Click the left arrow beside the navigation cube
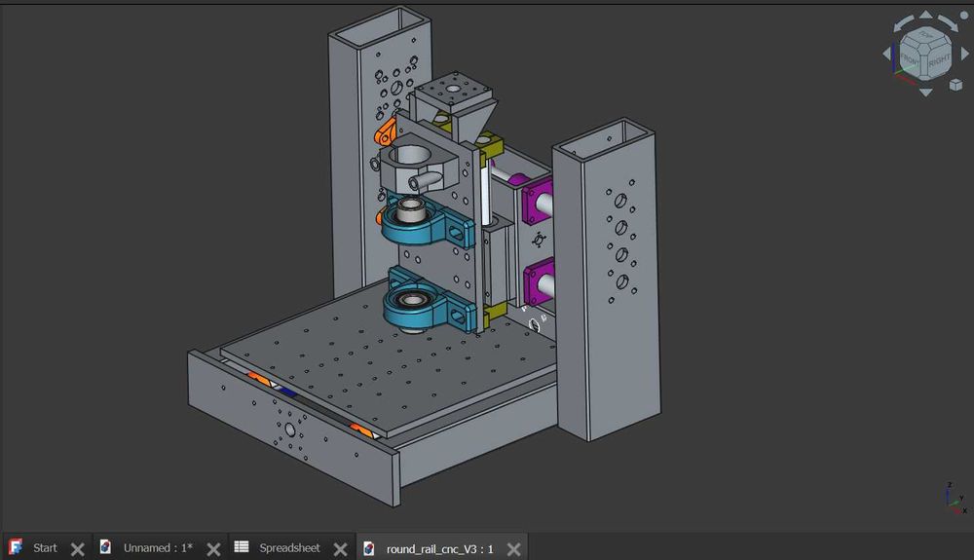This screenshot has height=560, width=974. [887, 54]
